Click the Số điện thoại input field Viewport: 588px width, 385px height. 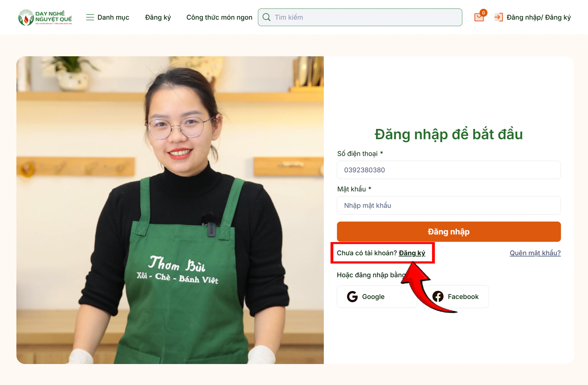[449, 170]
